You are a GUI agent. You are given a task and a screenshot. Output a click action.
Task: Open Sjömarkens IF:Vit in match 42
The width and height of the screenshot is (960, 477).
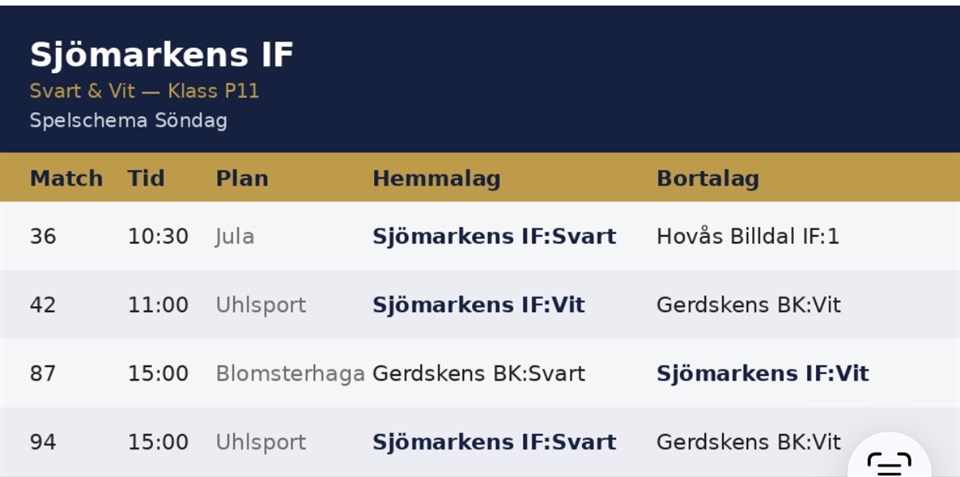pyautogui.click(x=478, y=305)
